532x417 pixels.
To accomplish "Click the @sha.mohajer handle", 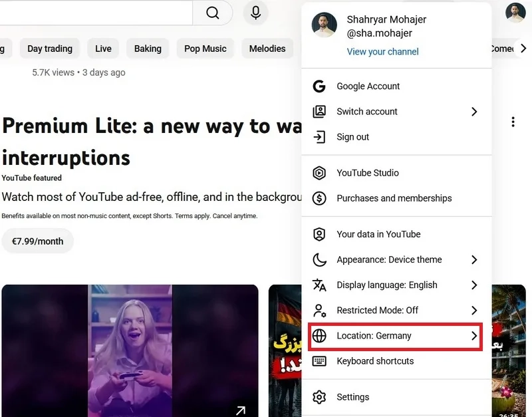I will [x=379, y=33].
